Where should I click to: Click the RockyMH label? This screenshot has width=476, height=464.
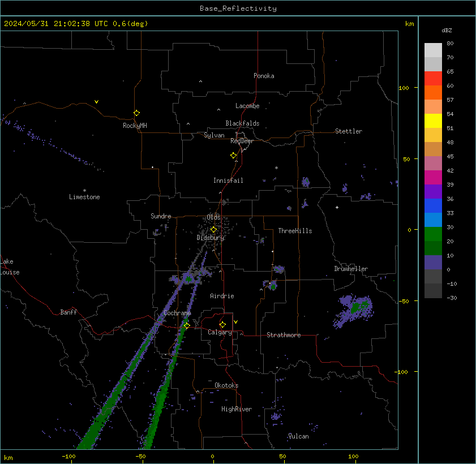[135, 126]
